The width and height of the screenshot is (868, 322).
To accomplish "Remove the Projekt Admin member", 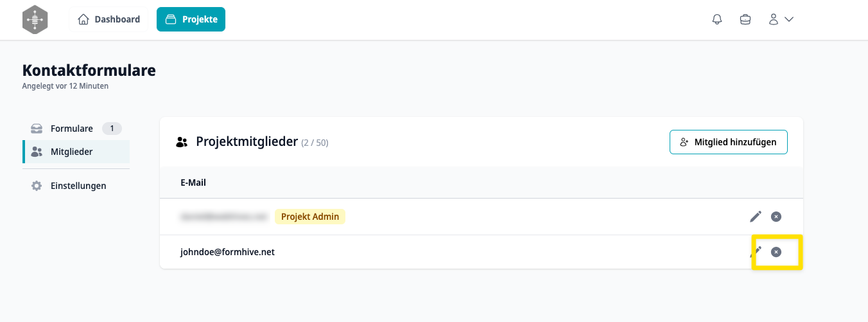I will [776, 217].
